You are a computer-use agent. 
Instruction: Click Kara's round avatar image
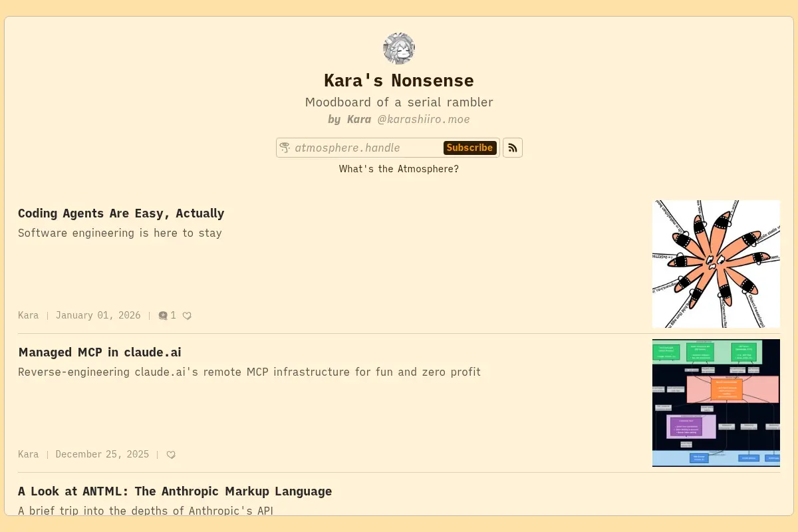click(x=399, y=49)
